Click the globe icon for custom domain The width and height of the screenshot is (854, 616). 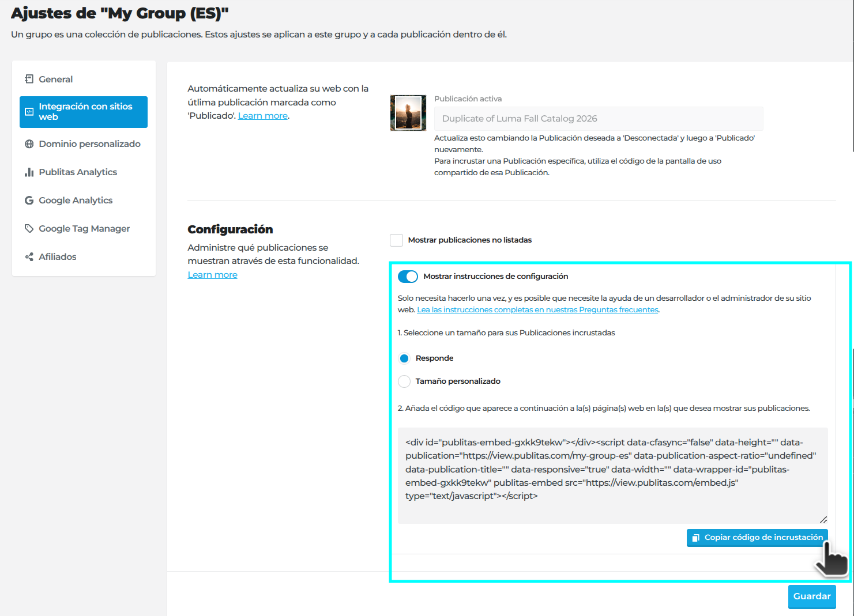(29, 144)
